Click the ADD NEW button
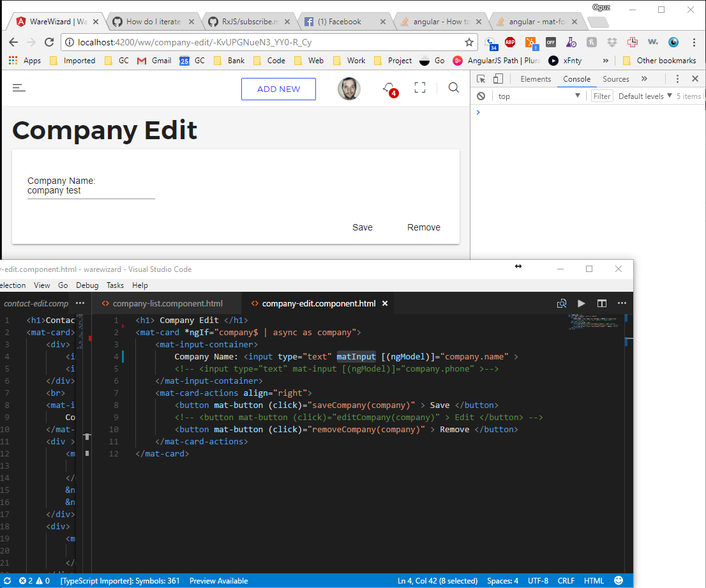The image size is (706, 588). [278, 89]
